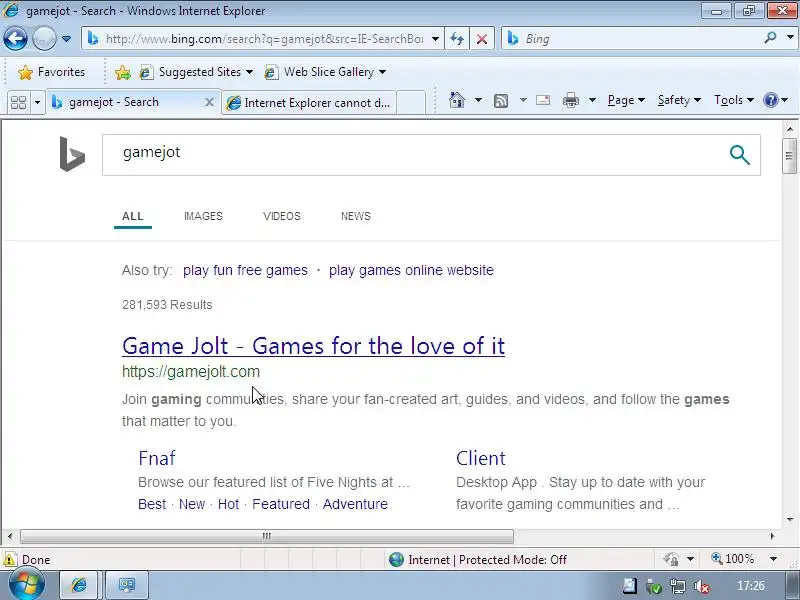Click Add to Favorites Bar star icon
This screenshot has width=800, height=600.
[122, 72]
